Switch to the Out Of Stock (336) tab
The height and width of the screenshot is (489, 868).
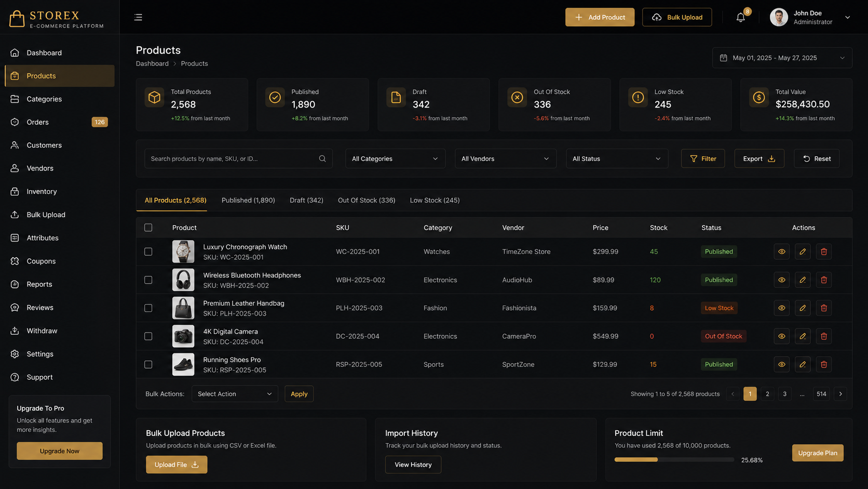pos(367,200)
